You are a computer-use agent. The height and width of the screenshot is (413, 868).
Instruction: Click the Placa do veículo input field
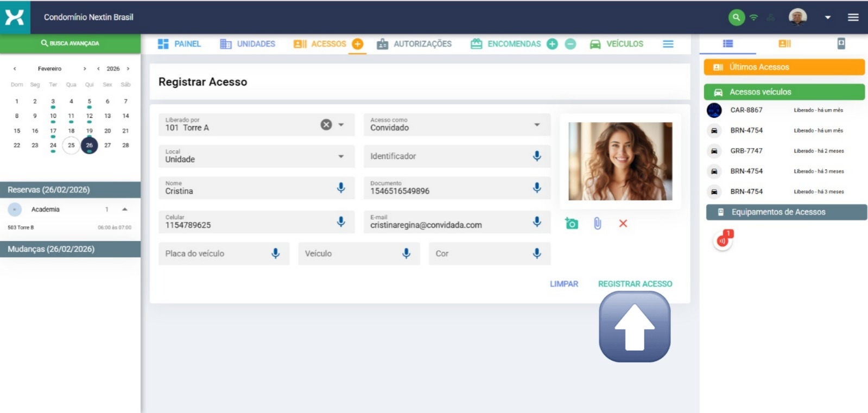[x=214, y=253]
